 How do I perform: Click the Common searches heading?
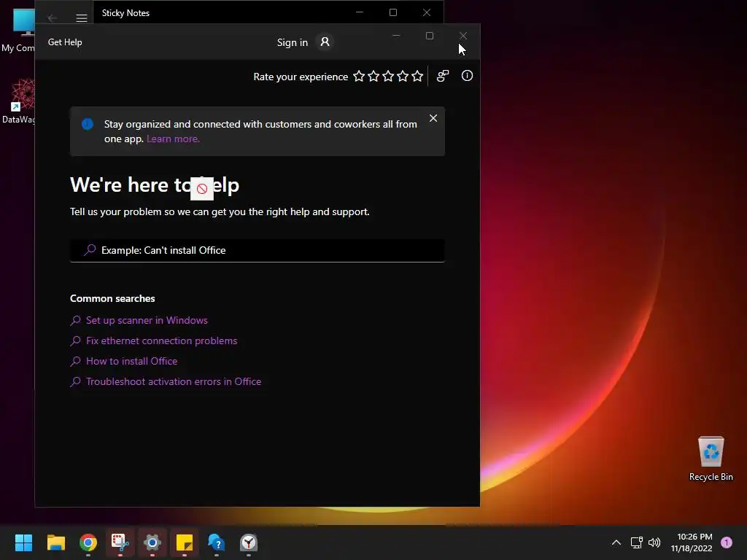[x=112, y=298]
